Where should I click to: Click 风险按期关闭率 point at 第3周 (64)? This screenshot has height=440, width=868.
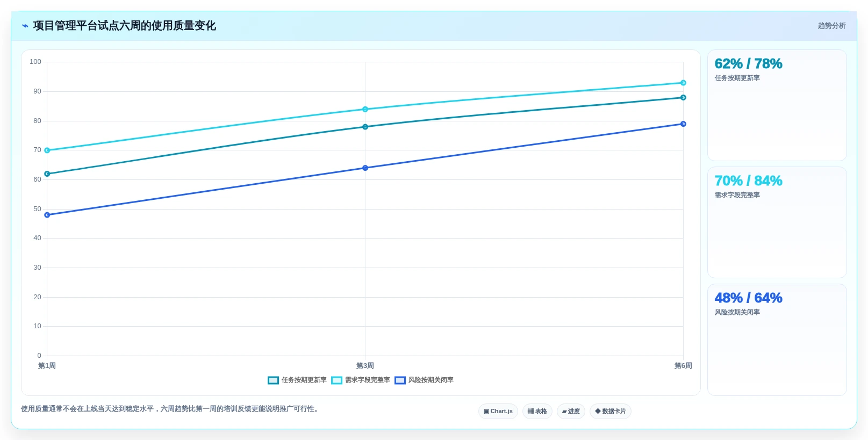click(365, 168)
